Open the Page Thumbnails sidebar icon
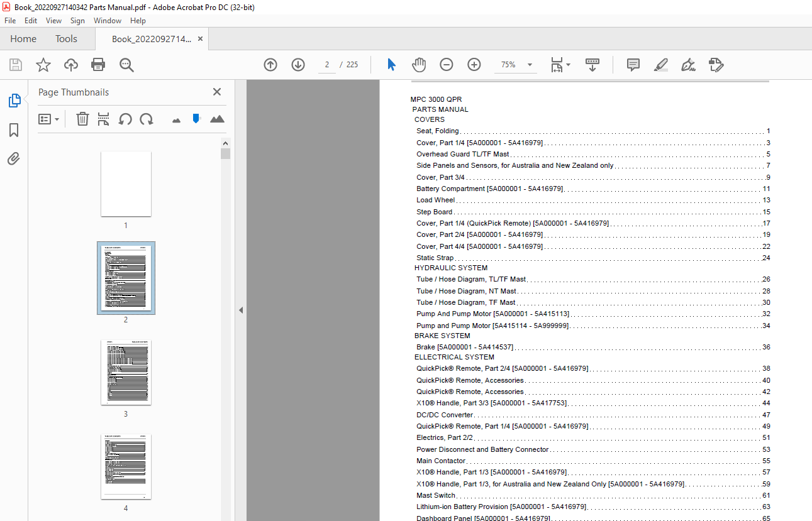 coord(14,101)
